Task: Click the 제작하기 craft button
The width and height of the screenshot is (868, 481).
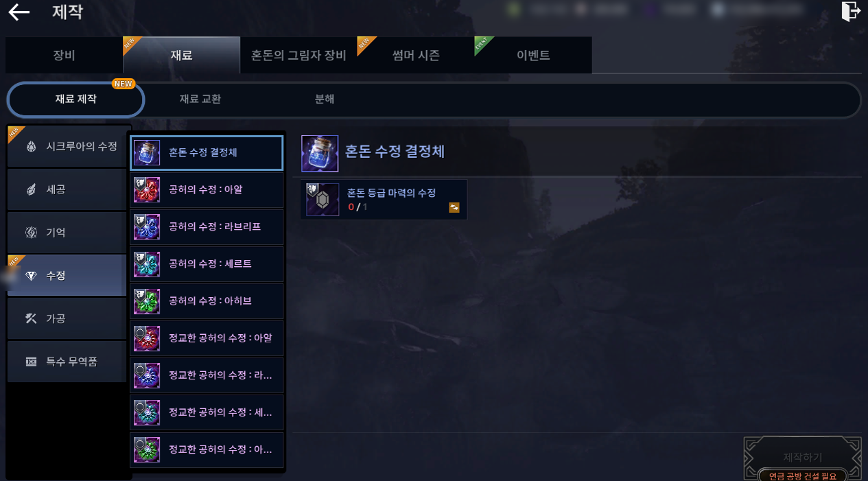Action: click(803, 458)
